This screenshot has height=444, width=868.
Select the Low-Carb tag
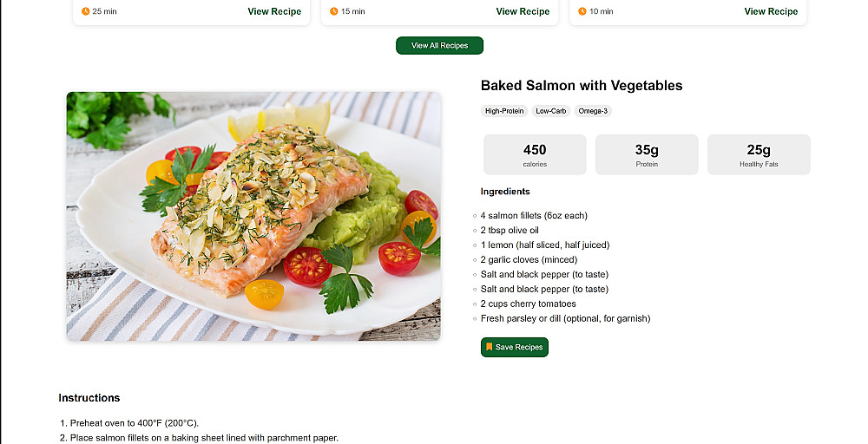click(550, 111)
